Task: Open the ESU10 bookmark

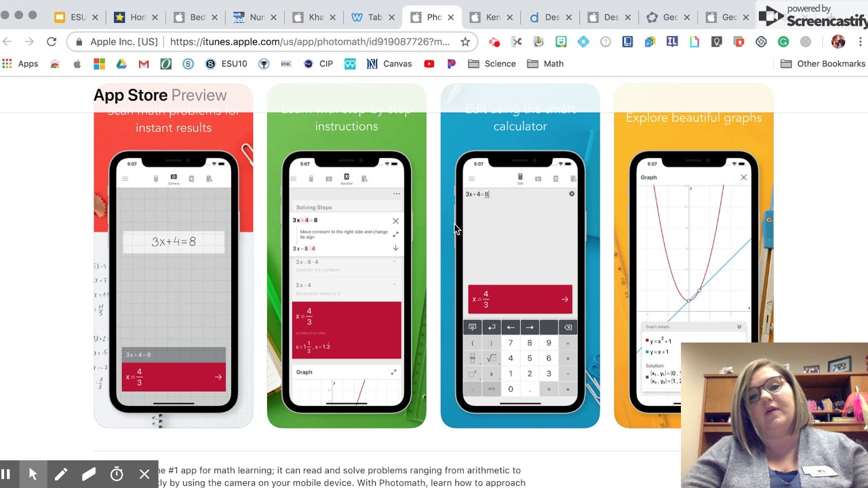Action: (226, 64)
